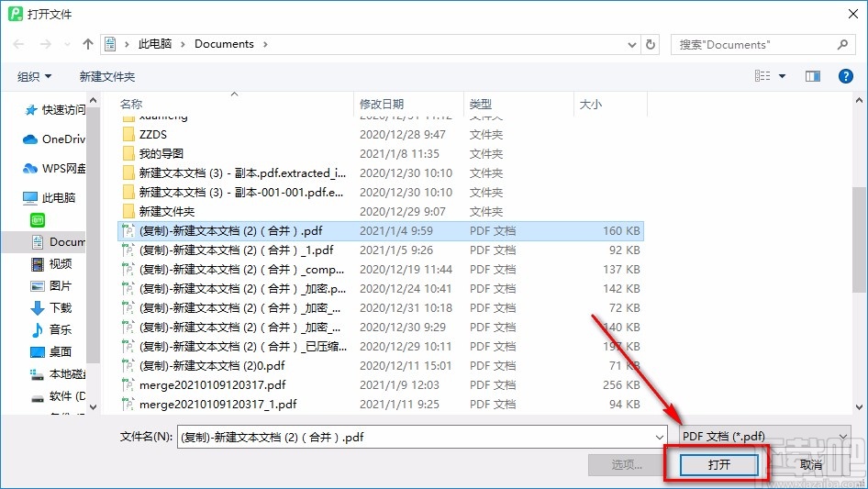Click the 打开 button

pyautogui.click(x=718, y=464)
